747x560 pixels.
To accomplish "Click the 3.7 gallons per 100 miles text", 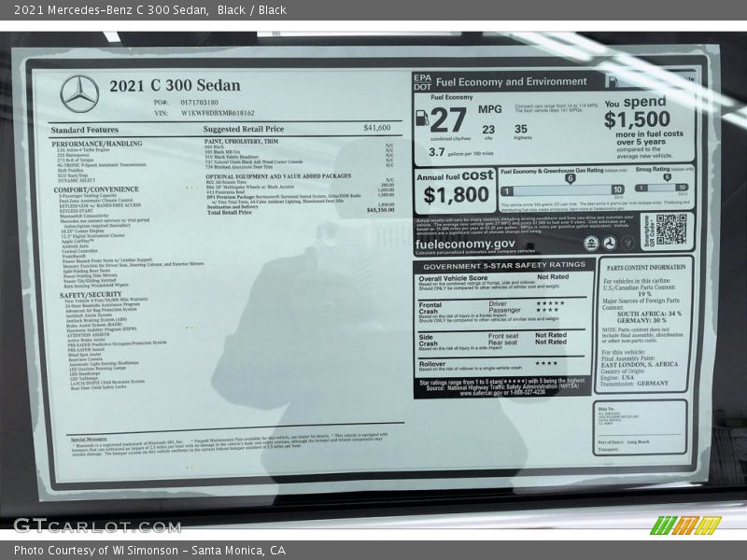I will 460,152.
